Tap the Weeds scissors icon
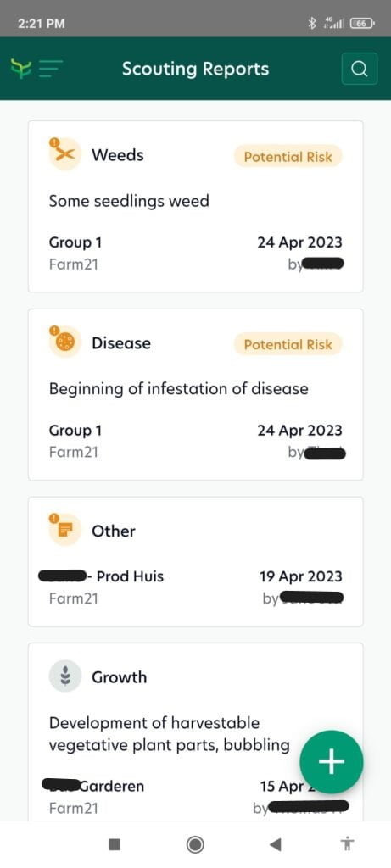The height and width of the screenshot is (868, 391). pyautogui.click(x=64, y=154)
